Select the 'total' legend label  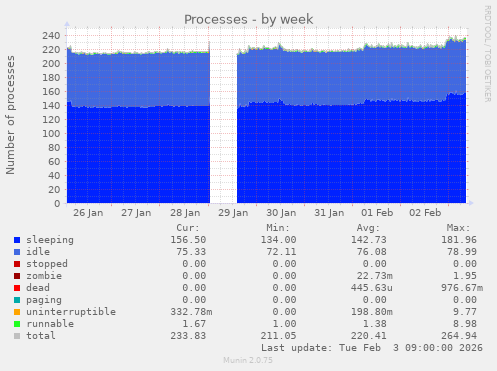[41, 336]
